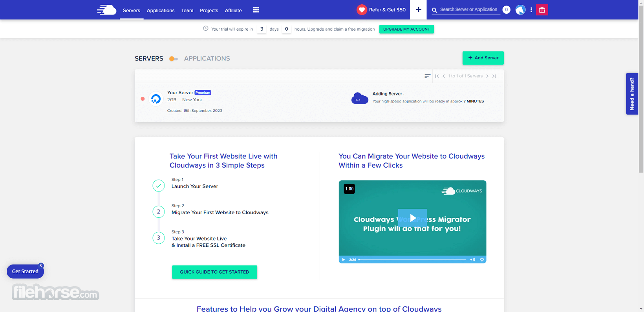Open the Affiliate menu item
Viewport: 644px width, 312px height.
pyautogui.click(x=233, y=10)
